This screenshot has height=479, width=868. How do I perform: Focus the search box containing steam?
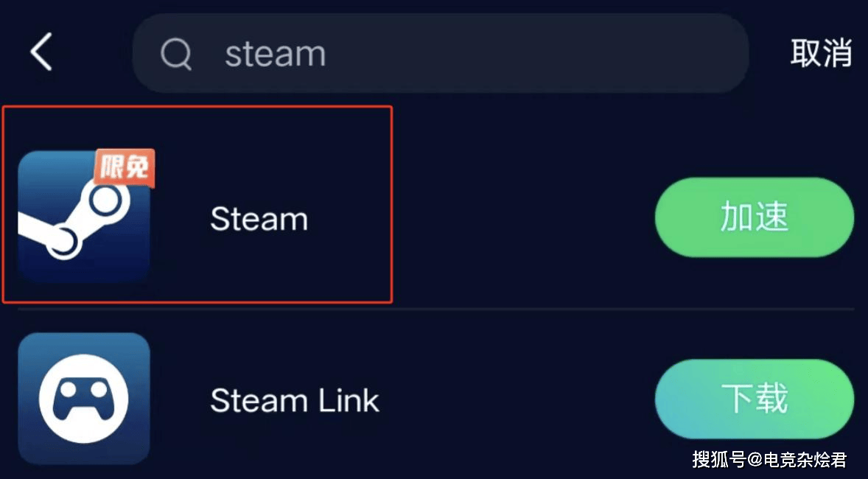[441, 53]
